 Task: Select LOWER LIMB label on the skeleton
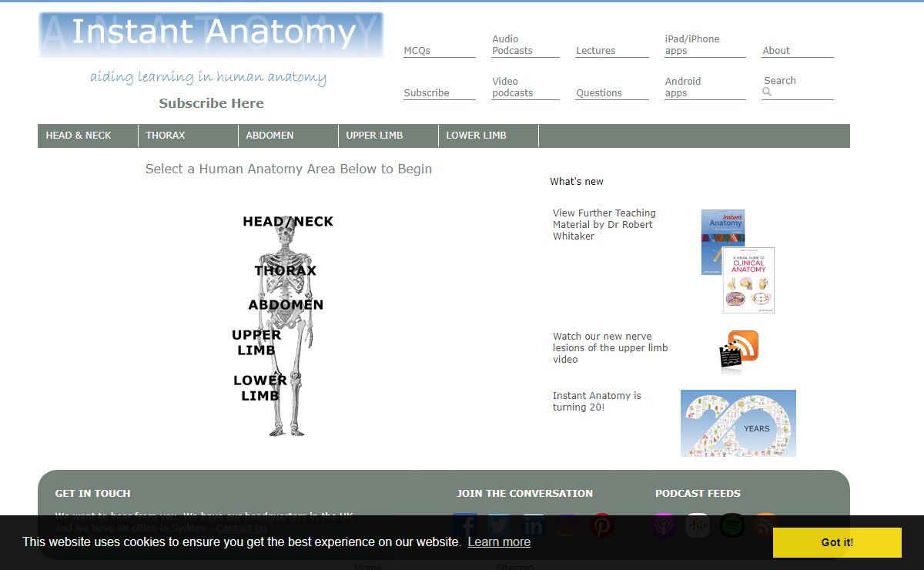point(260,388)
